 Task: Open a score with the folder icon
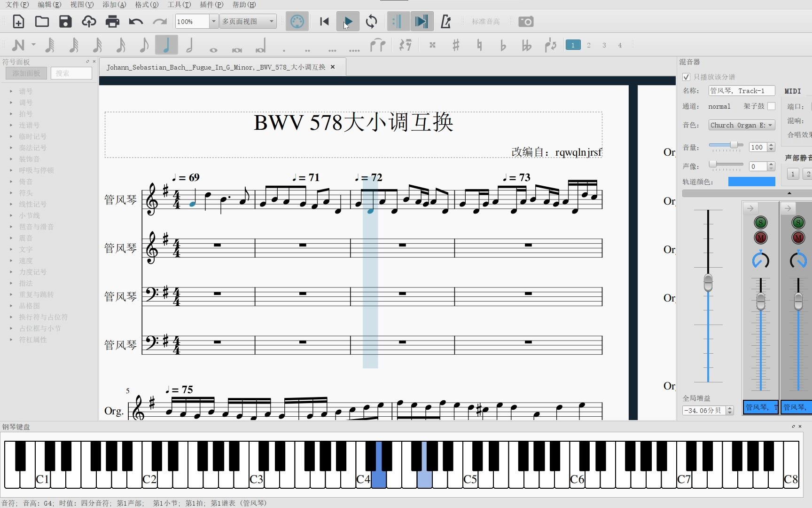pos(42,22)
